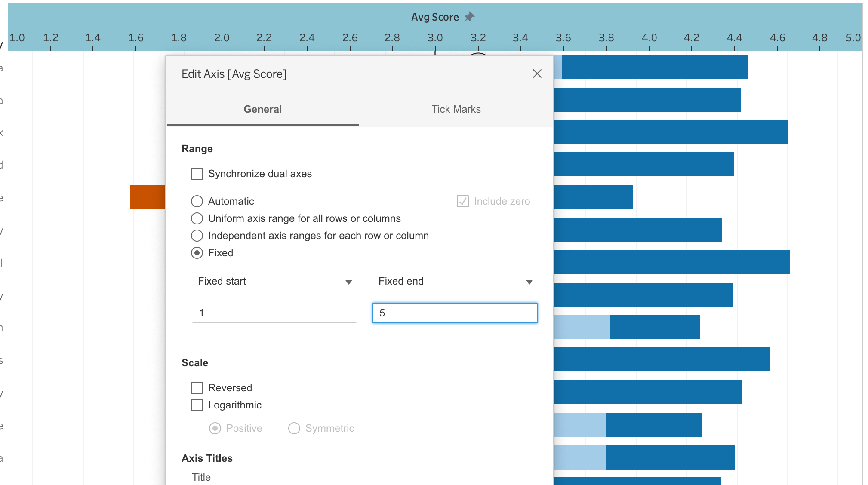
Task: Select the Positive logarithmic option
Action: tap(215, 428)
